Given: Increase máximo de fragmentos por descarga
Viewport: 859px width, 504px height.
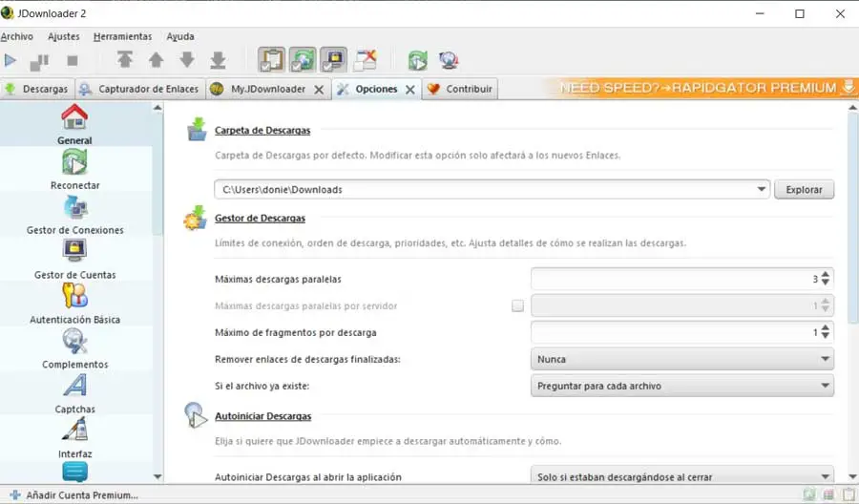Looking at the screenshot, I should 825,327.
